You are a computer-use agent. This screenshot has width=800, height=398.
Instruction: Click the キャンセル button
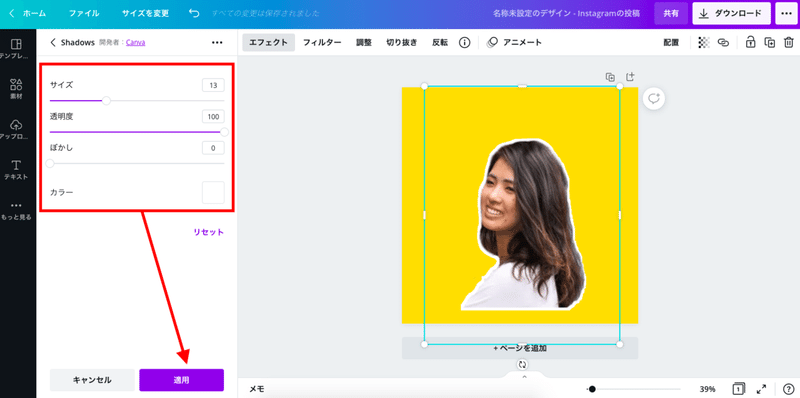(x=92, y=380)
